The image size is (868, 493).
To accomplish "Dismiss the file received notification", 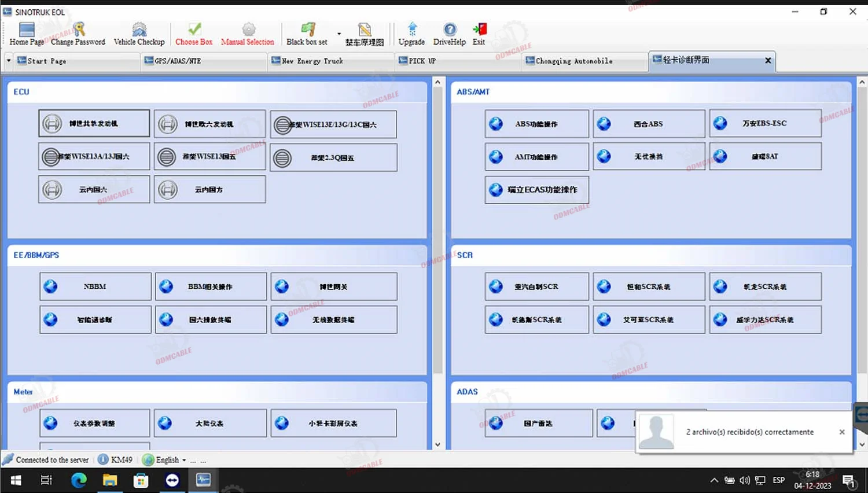I will point(842,432).
